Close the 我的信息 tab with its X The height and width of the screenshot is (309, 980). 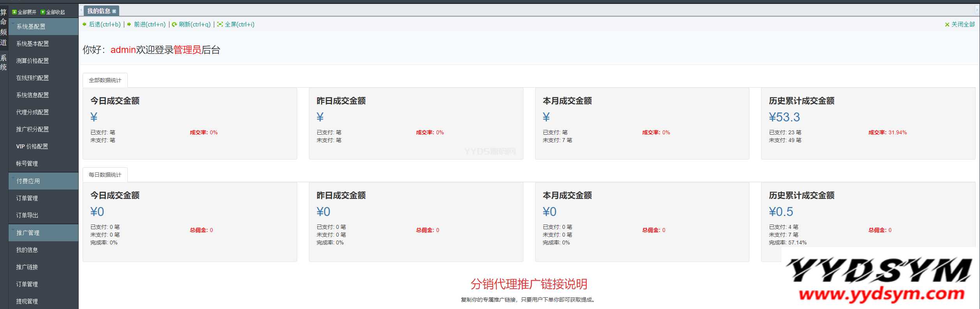[114, 11]
